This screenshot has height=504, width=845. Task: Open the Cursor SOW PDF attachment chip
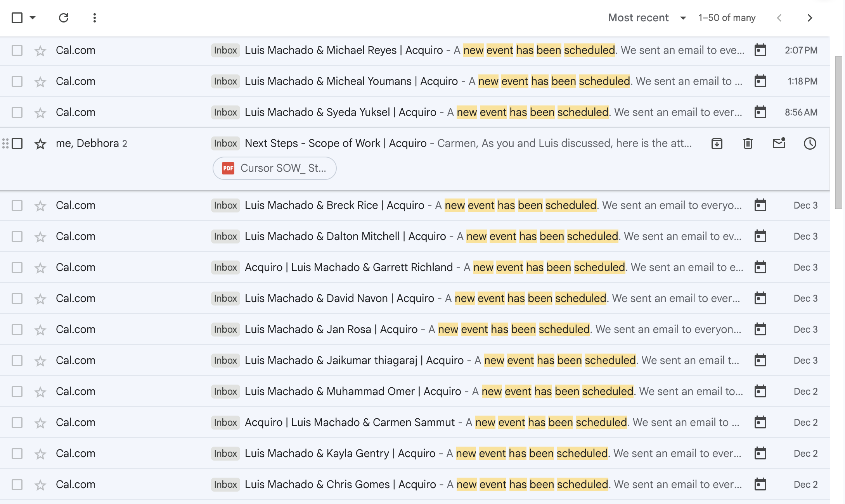point(274,168)
